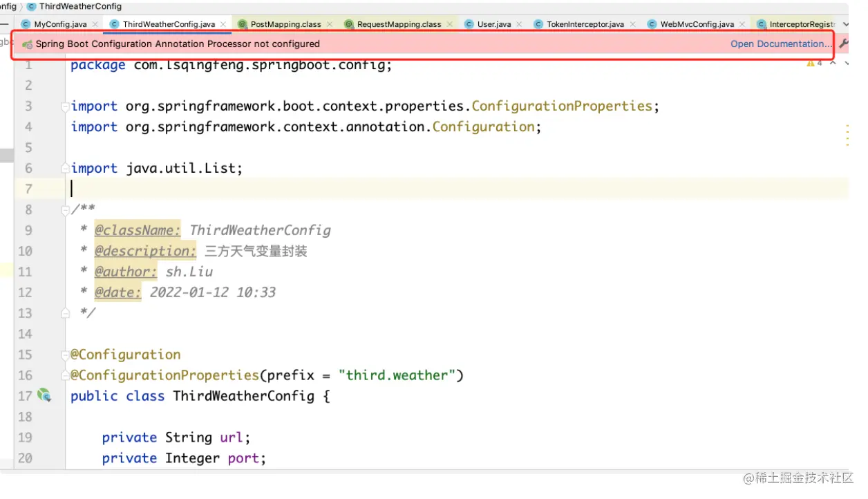
Task: Click the warnings indicator showing 4 problems
Action: coord(814,63)
